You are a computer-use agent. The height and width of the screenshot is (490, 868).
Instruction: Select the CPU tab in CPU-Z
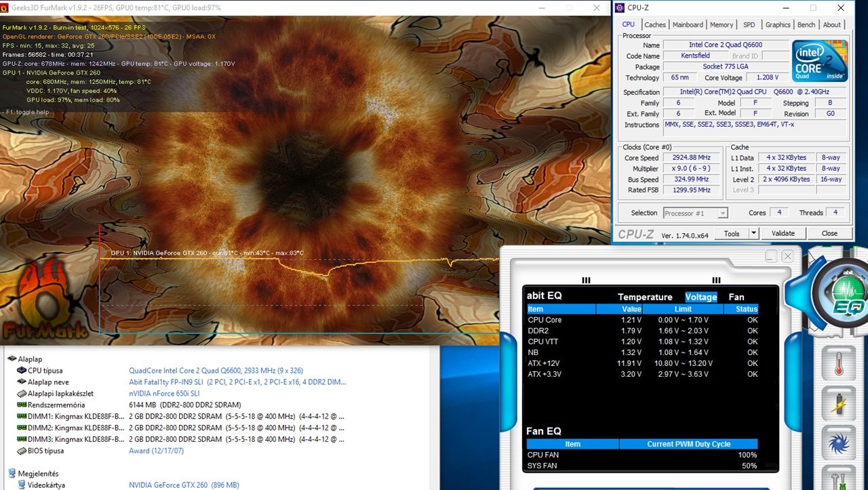629,24
